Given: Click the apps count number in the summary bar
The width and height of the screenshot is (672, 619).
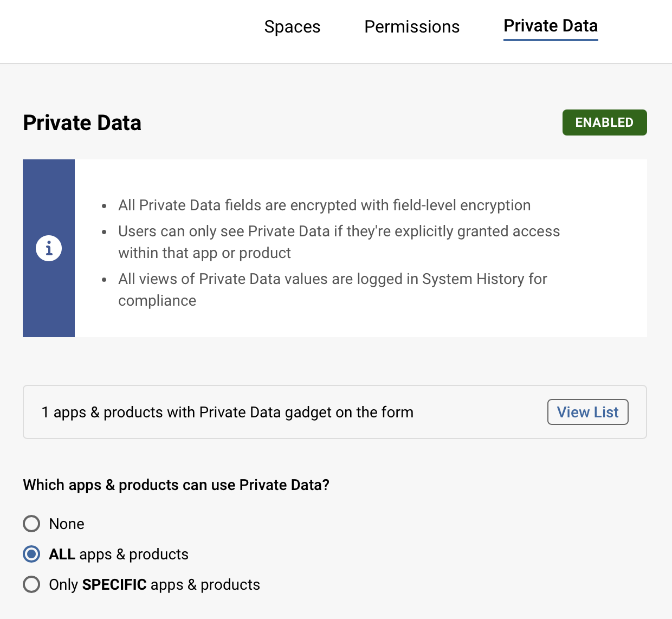Looking at the screenshot, I should coord(44,412).
